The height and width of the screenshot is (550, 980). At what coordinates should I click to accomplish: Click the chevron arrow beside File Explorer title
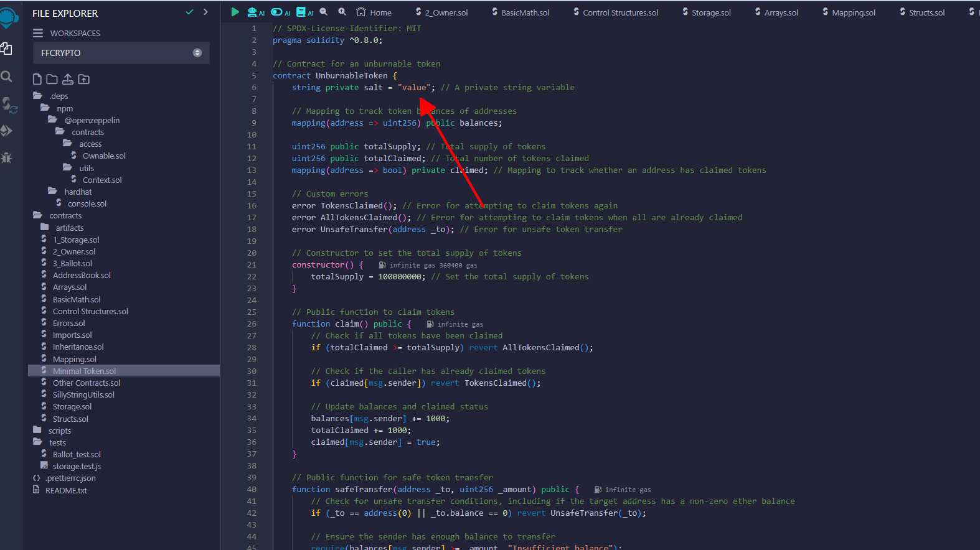point(205,12)
